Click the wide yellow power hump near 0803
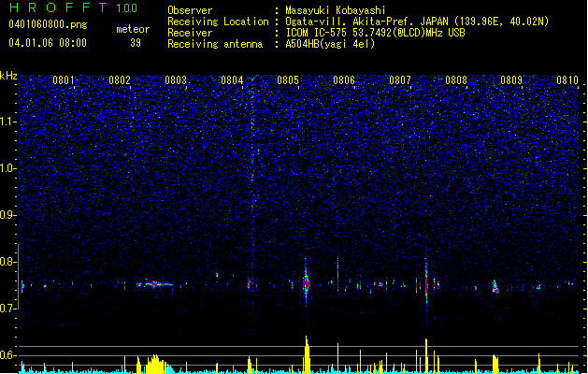This screenshot has width=588, height=374. (x=156, y=364)
